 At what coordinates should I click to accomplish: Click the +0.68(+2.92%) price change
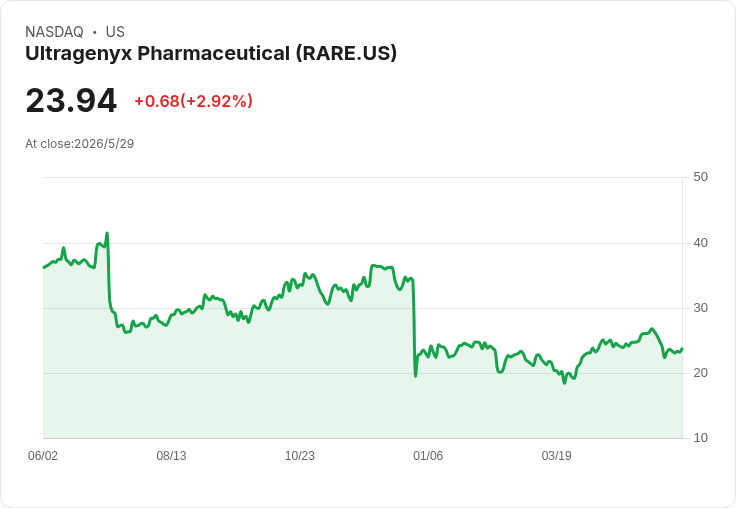coord(193,101)
